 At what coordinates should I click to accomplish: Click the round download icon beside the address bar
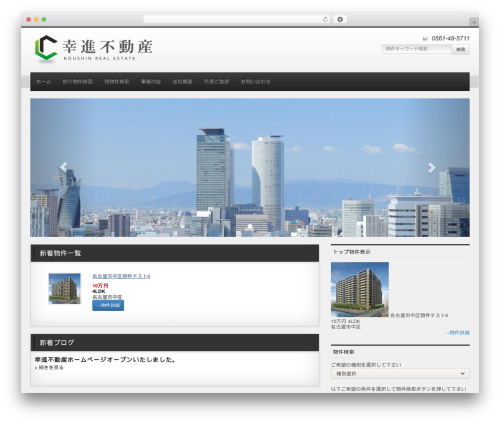pyautogui.click(x=340, y=19)
